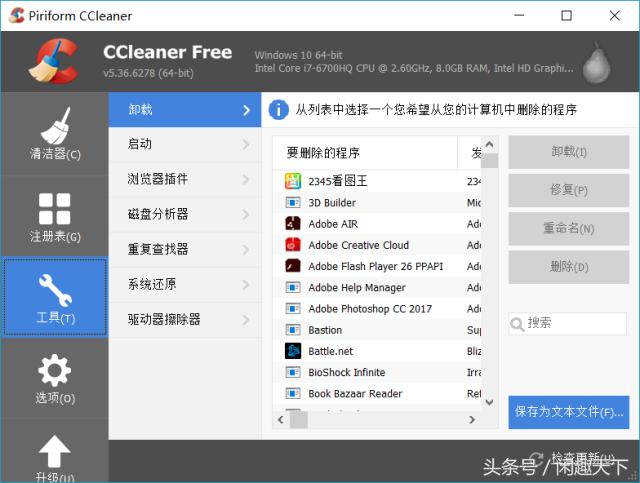Click the 2345看图王 program icon
Viewport: 640px width, 483px height.
(293, 181)
